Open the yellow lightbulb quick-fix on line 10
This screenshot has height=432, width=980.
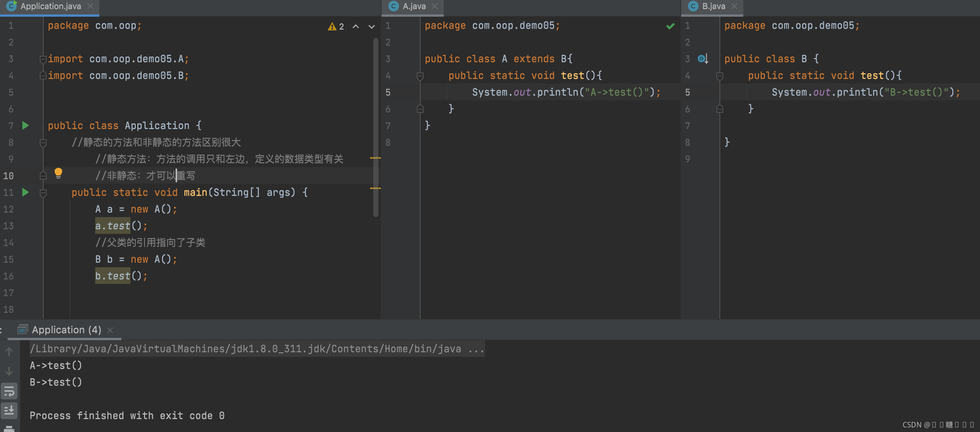(58, 173)
